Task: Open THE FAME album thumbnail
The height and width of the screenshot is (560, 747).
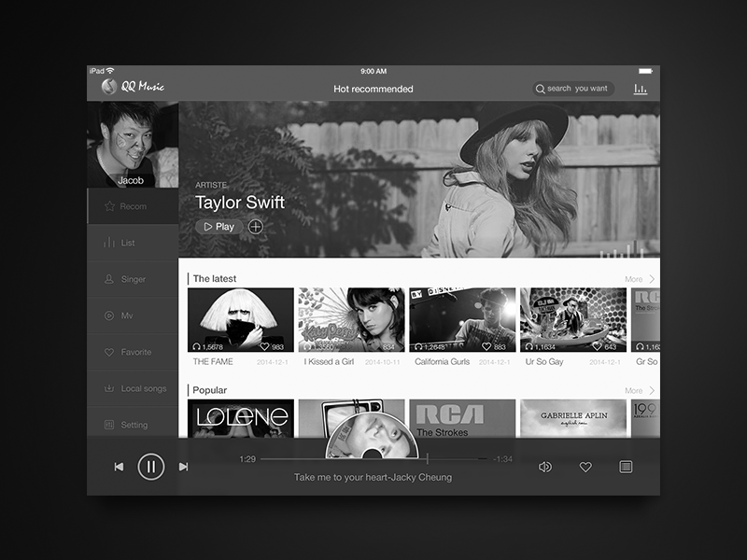Action: [x=241, y=320]
